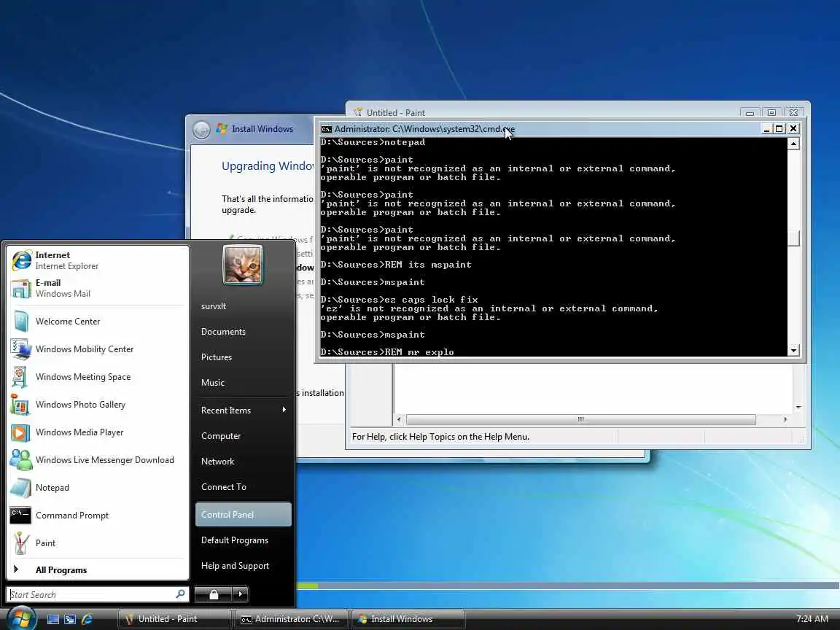Viewport: 840px width, 630px height.
Task: Click the lock computer button
Action: (213, 594)
